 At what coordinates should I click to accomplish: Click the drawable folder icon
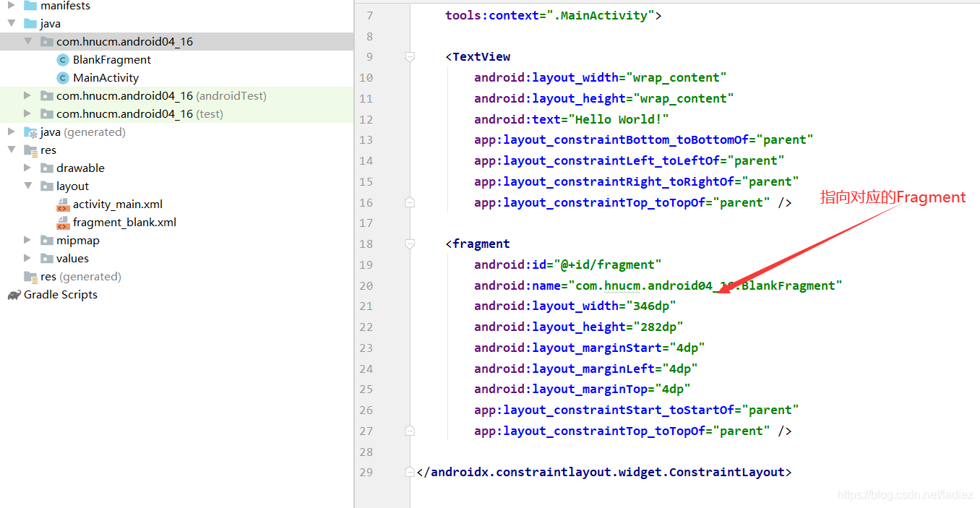tap(47, 168)
